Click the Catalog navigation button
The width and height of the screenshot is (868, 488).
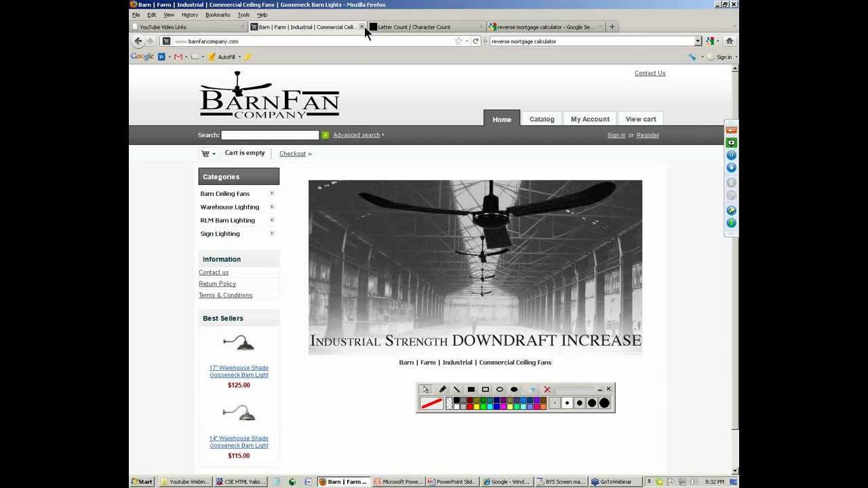click(x=541, y=119)
